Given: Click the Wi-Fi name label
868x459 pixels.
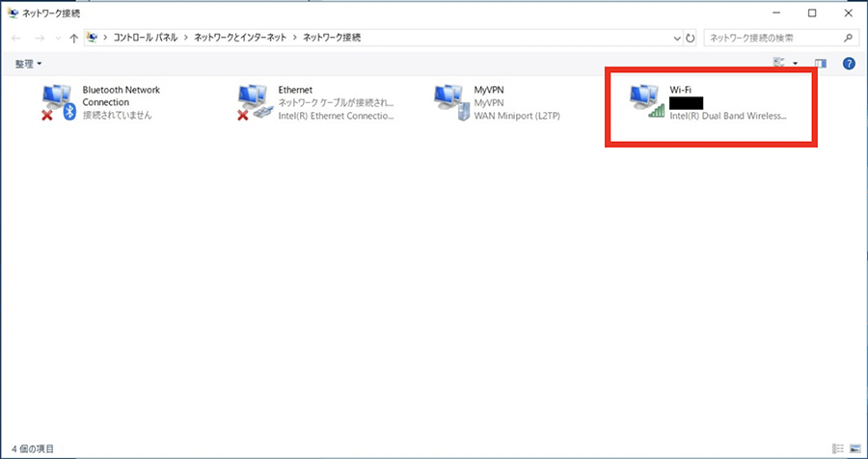Looking at the screenshot, I should tap(681, 90).
